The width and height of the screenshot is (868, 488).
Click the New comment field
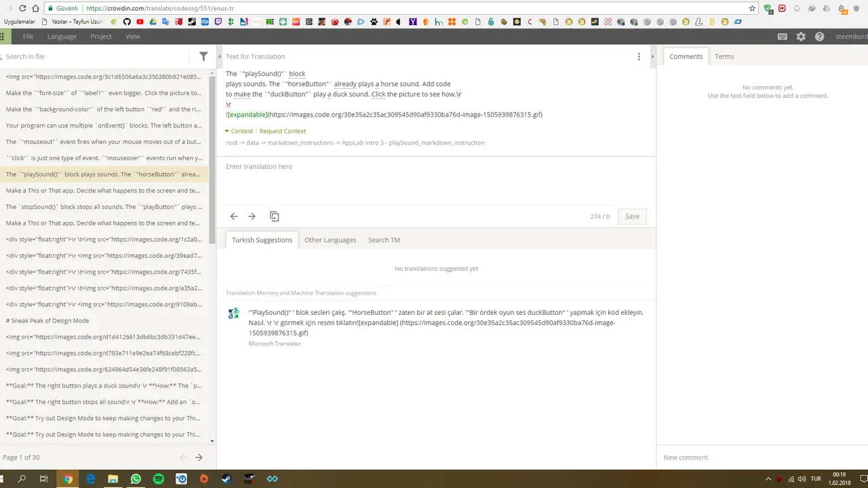pos(762,457)
